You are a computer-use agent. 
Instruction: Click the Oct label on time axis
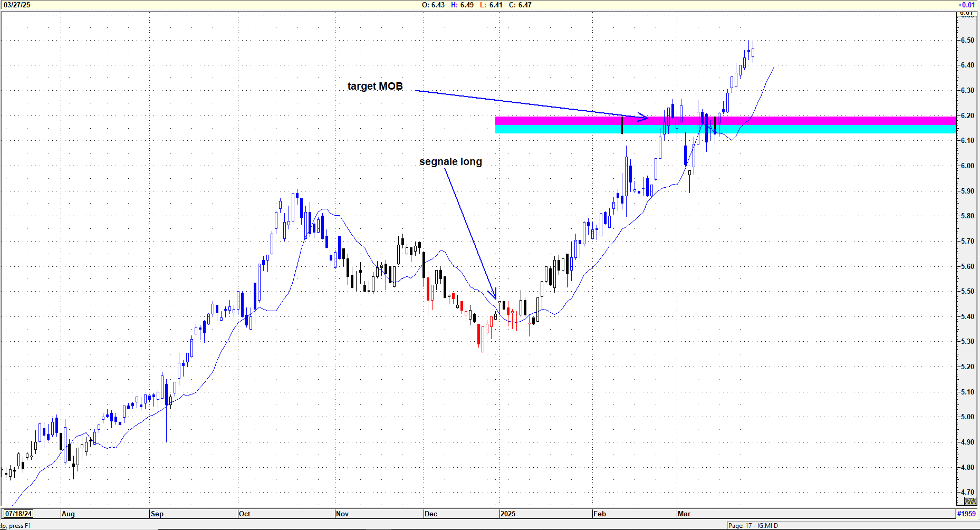point(244,514)
